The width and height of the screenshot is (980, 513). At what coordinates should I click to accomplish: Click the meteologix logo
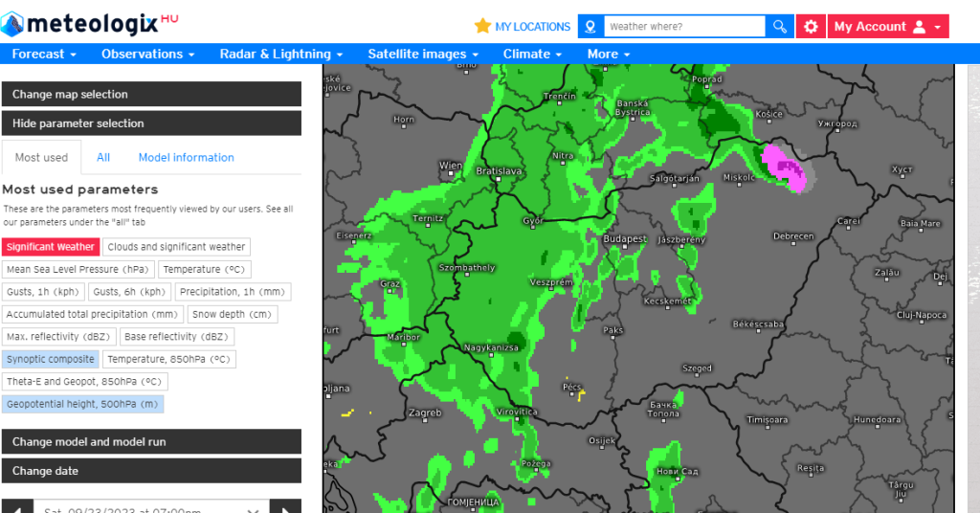click(x=92, y=25)
